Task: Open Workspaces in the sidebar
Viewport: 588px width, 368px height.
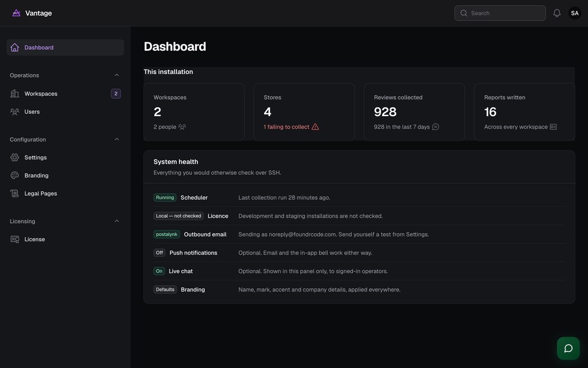Action: pyautogui.click(x=65, y=94)
